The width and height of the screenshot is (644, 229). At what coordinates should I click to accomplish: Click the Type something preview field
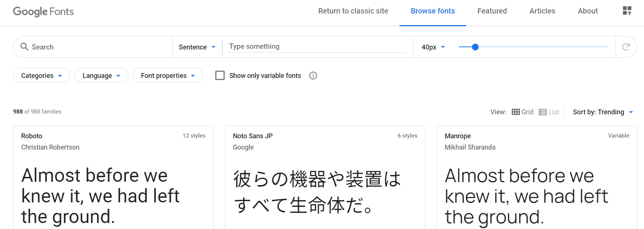coord(317,47)
